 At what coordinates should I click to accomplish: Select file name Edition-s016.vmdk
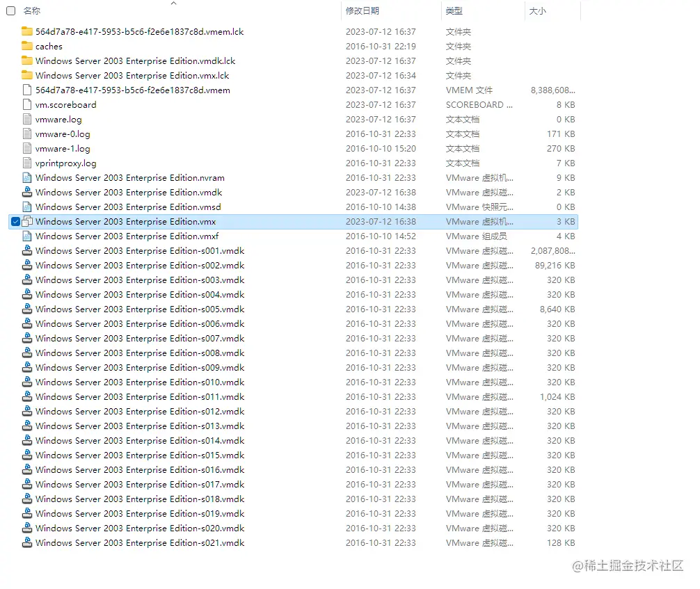coord(140,469)
